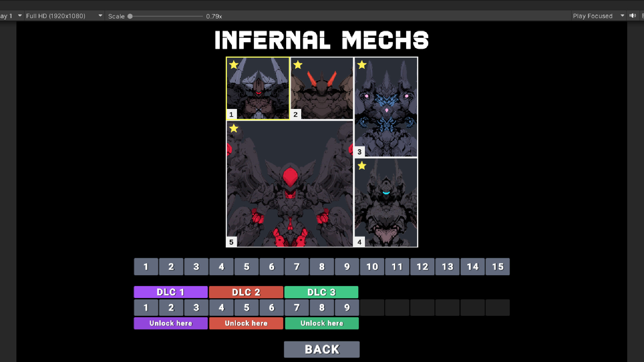Switch to the DLC 1 tab
The width and height of the screenshot is (644, 362).
(170, 292)
